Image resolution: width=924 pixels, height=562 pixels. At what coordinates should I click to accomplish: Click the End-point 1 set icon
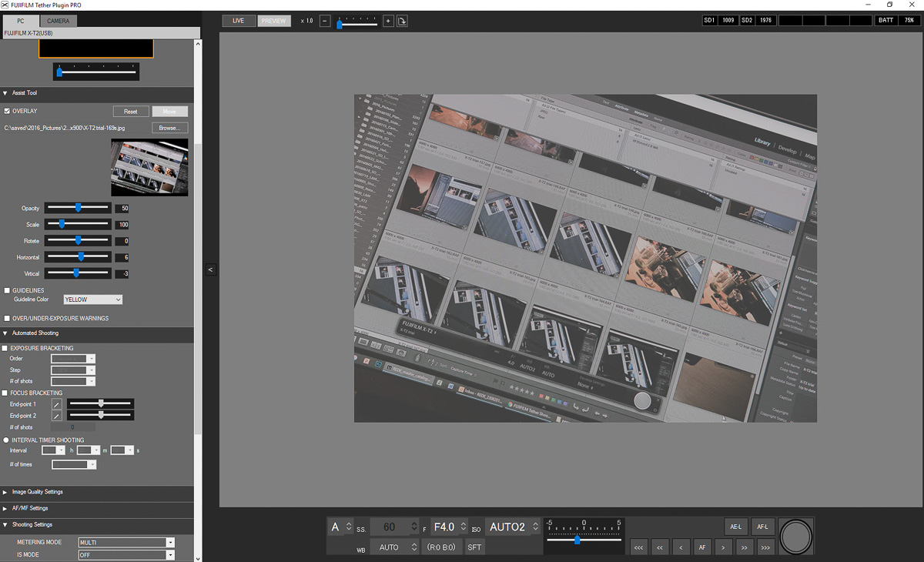(57, 404)
